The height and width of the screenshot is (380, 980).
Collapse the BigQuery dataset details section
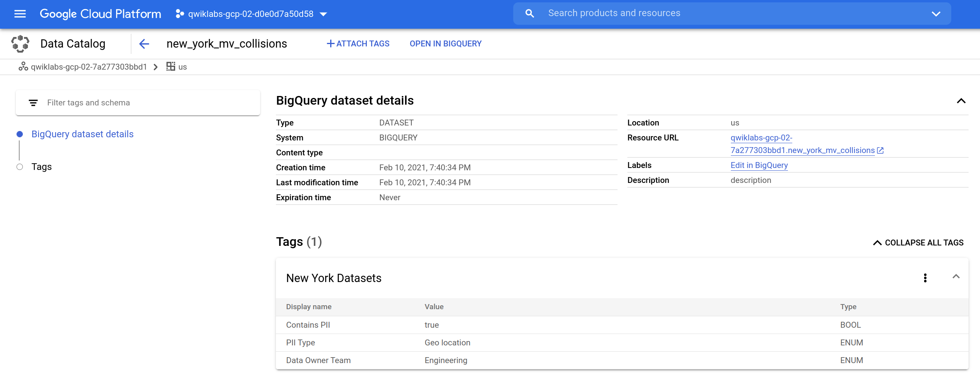pyautogui.click(x=961, y=101)
